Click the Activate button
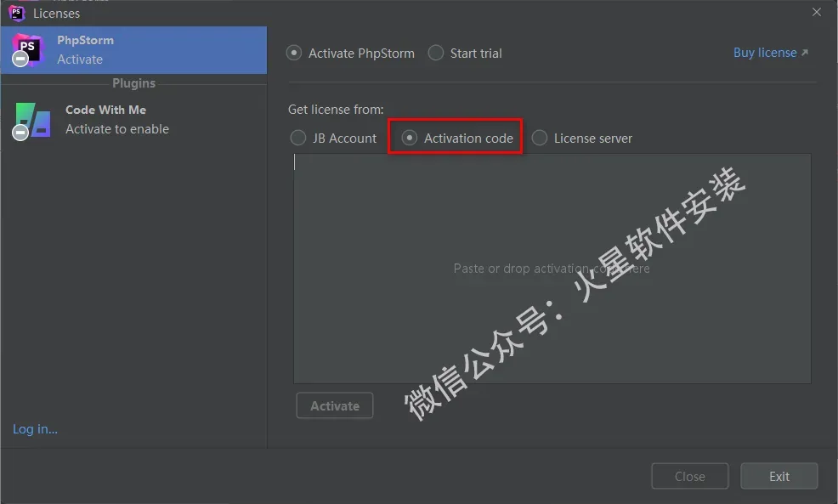The height and width of the screenshot is (504, 838). click(335, 405)
